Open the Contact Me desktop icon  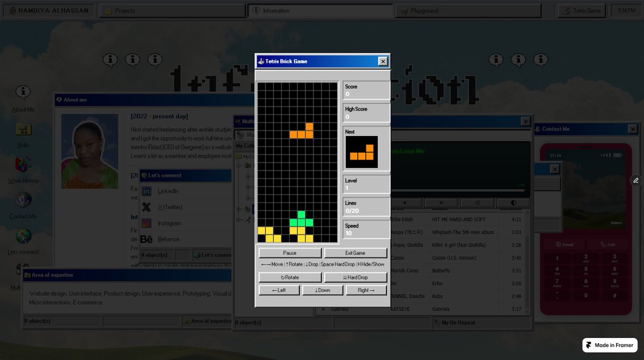coord(23,206)
